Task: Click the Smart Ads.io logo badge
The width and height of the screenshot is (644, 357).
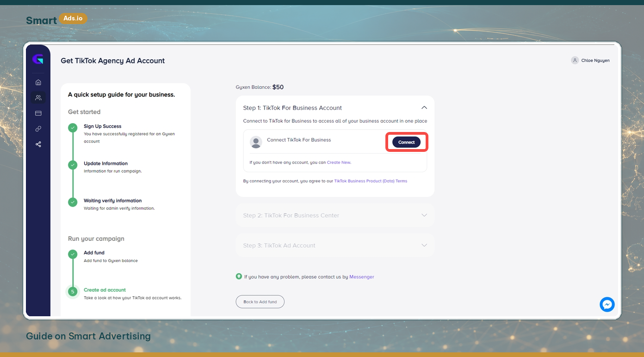Action: [x=73, y=19]
